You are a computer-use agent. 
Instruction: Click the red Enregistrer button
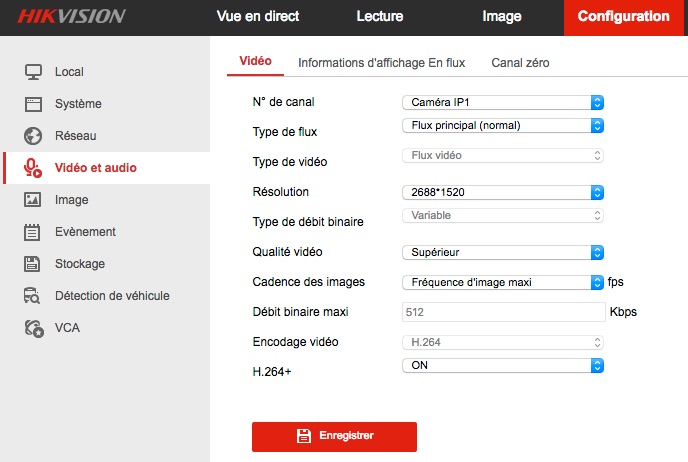(334, 436)
